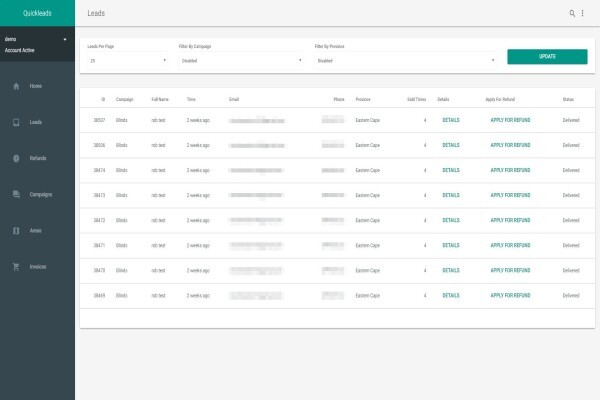This screenshot has width=600, height=400.
Task: Open the Leads sidebar item
Action: (x=36, y=122)
